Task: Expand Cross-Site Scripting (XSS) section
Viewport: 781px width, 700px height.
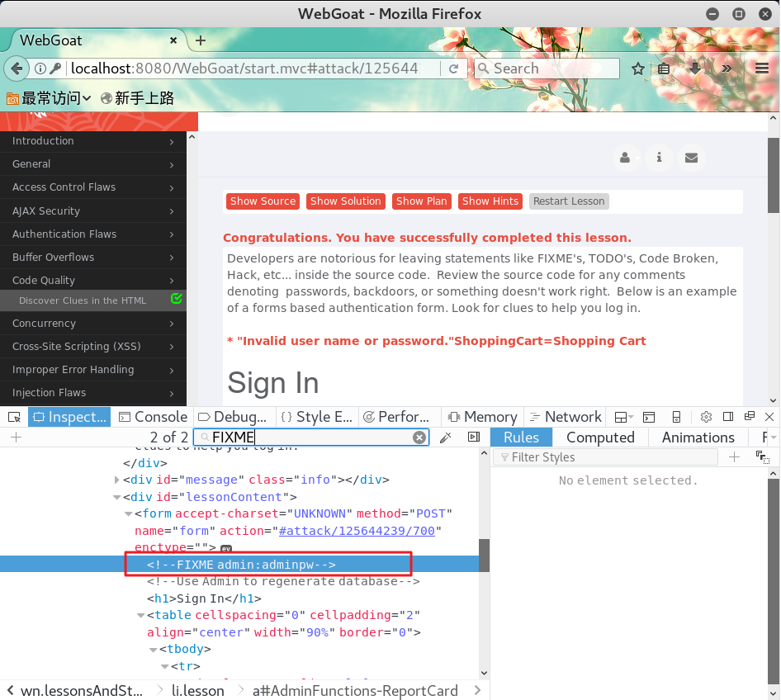Action: point(93,347)
